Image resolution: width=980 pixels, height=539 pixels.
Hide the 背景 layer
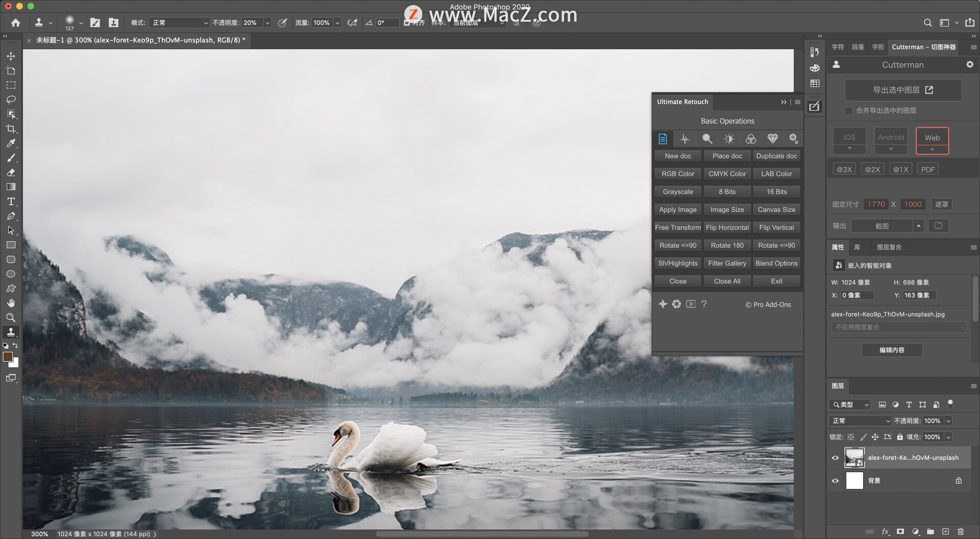835,481
